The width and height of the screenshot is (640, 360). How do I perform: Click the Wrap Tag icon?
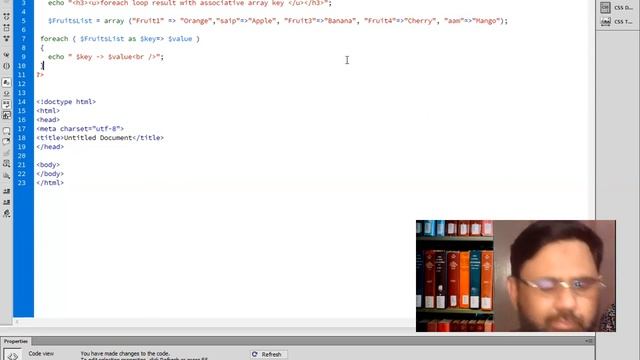(7, 153)
